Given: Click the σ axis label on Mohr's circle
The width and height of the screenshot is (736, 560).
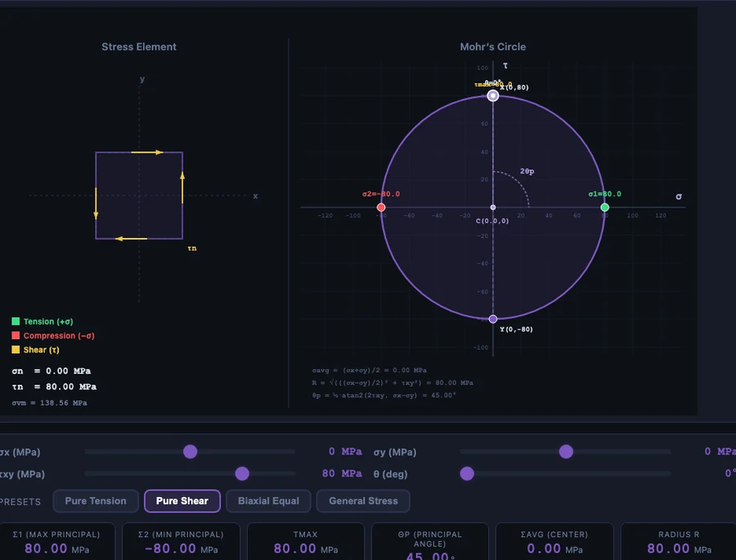Looking at the screenshot, I should tap(679, 196).
